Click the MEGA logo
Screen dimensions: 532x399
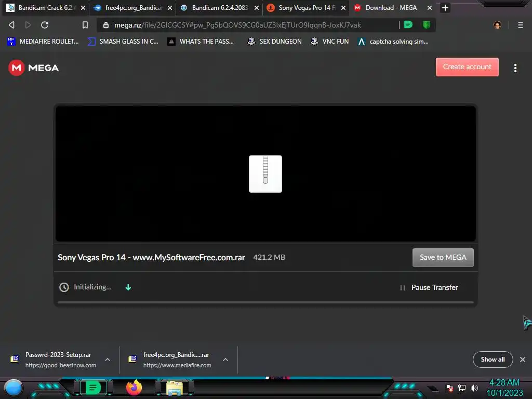[33, 68]
